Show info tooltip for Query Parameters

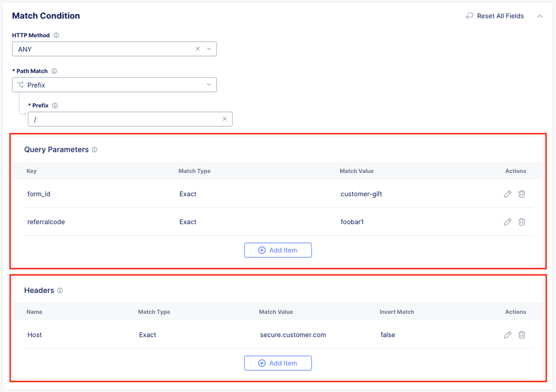tap(95, 150)
